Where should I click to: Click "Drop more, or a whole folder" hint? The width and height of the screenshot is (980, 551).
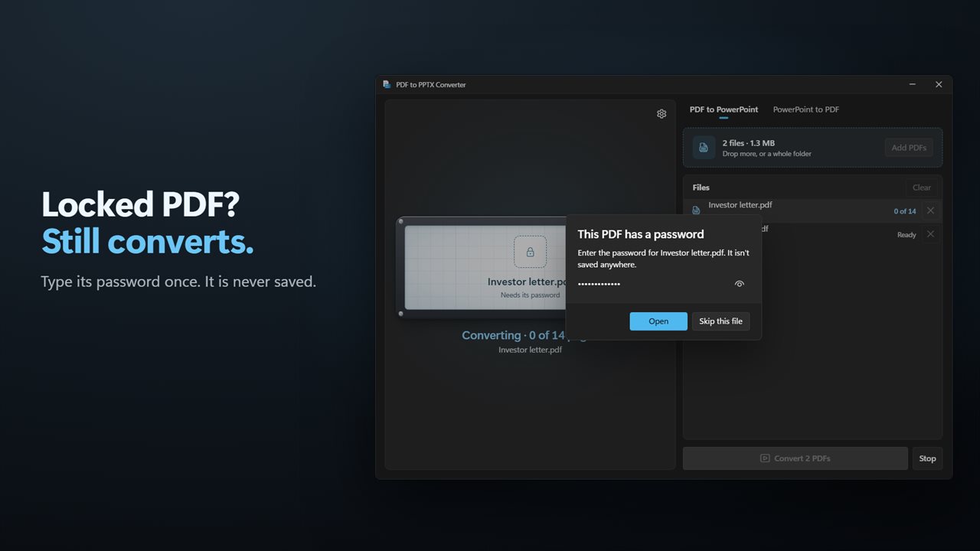point(767,154)
